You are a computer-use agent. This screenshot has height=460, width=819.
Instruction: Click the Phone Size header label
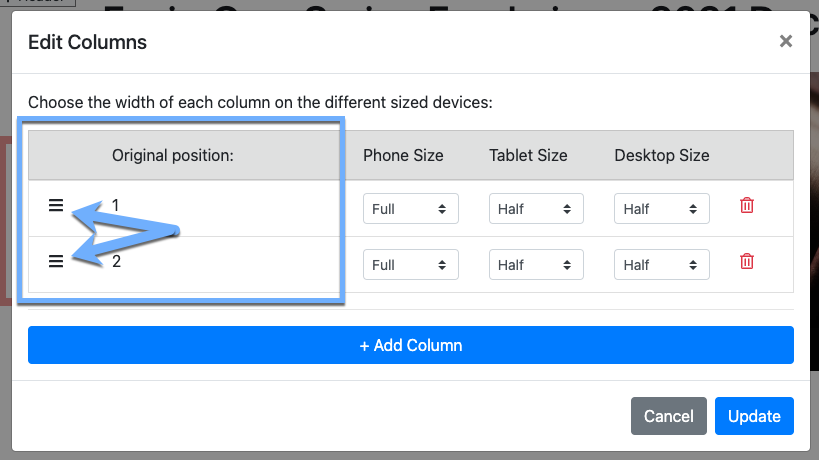pyautogui.click(x=403, y=155)
